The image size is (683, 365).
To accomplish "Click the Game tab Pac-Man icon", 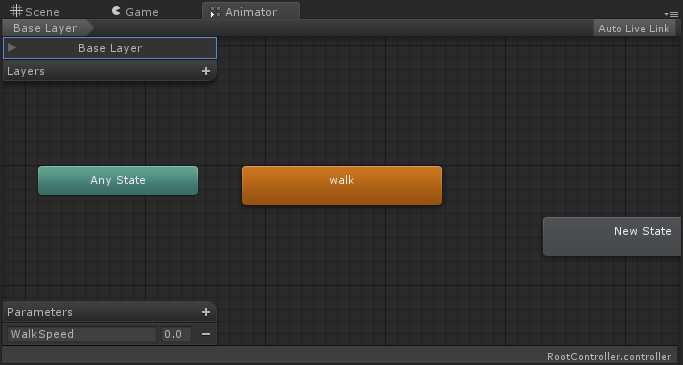I will (116, 10).
